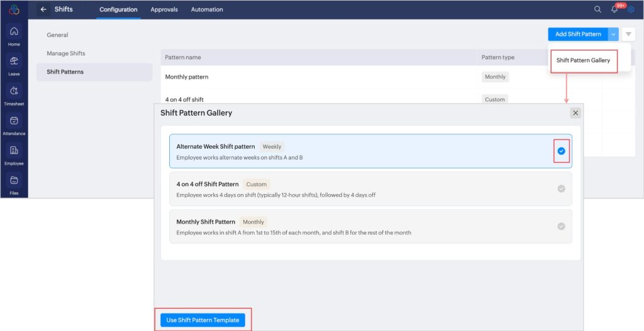View notifications via the bell icon
Viewport: 644px width, 331px height.
[614, 9]
